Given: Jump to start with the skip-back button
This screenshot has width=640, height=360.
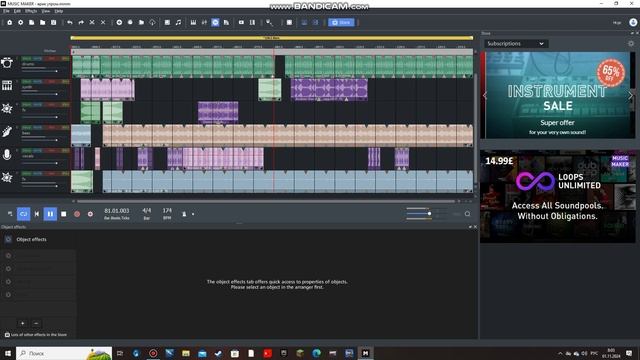Looking at the screenshot, I should [x=37, y=214].
